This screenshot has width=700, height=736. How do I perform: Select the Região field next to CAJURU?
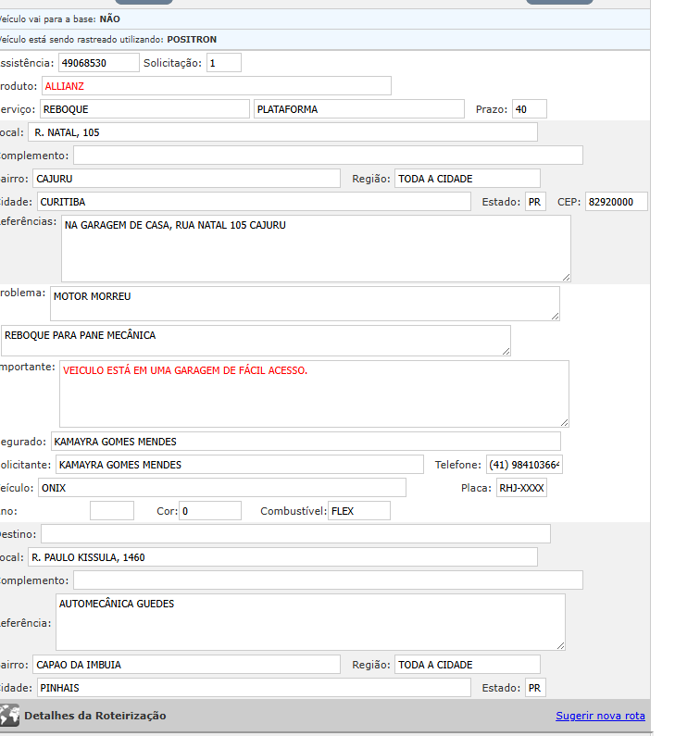[468, 179]
